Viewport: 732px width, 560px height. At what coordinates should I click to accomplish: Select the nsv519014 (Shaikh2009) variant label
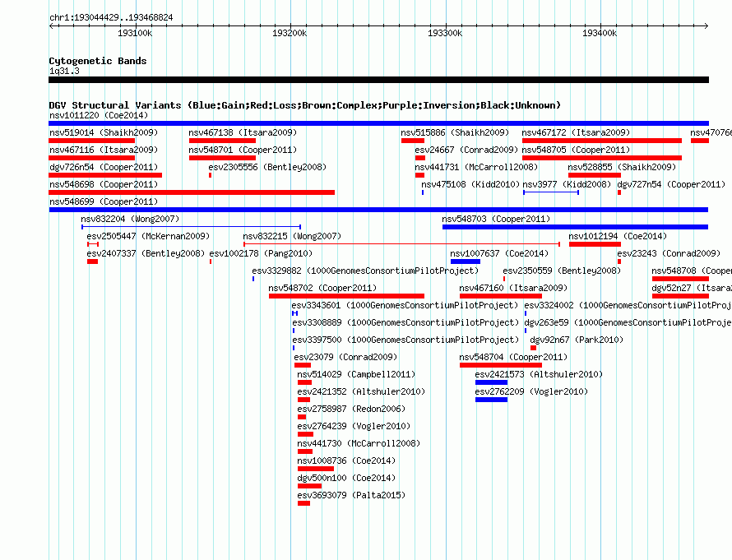pyautogui.click(x=104, y=132)
